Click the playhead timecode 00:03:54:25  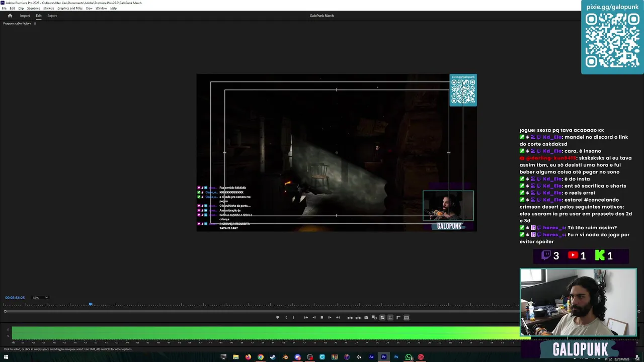point(15,297)
